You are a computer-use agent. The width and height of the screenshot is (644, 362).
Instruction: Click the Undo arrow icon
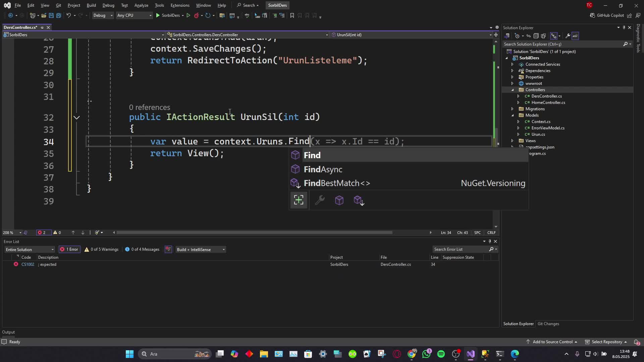click(x=68, y=15)
